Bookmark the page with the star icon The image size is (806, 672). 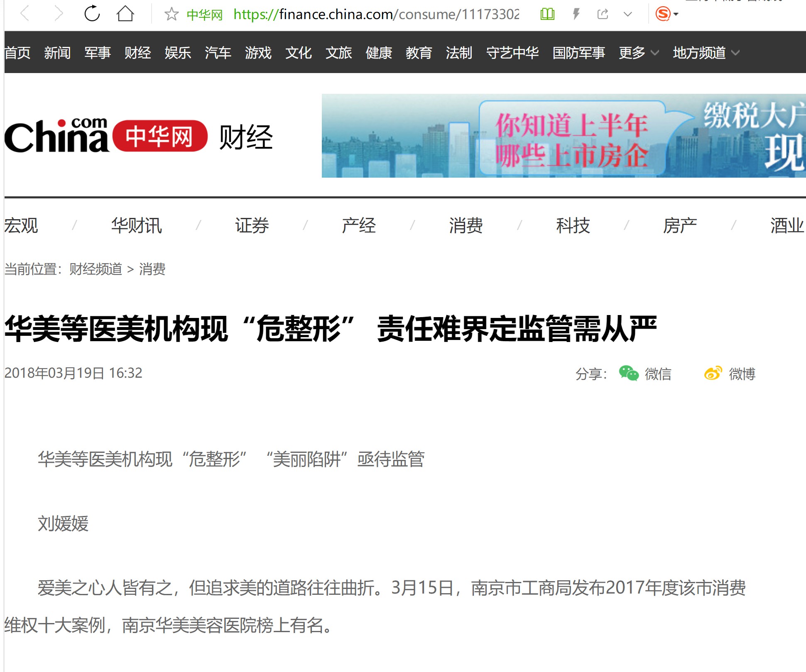[171, 14]
